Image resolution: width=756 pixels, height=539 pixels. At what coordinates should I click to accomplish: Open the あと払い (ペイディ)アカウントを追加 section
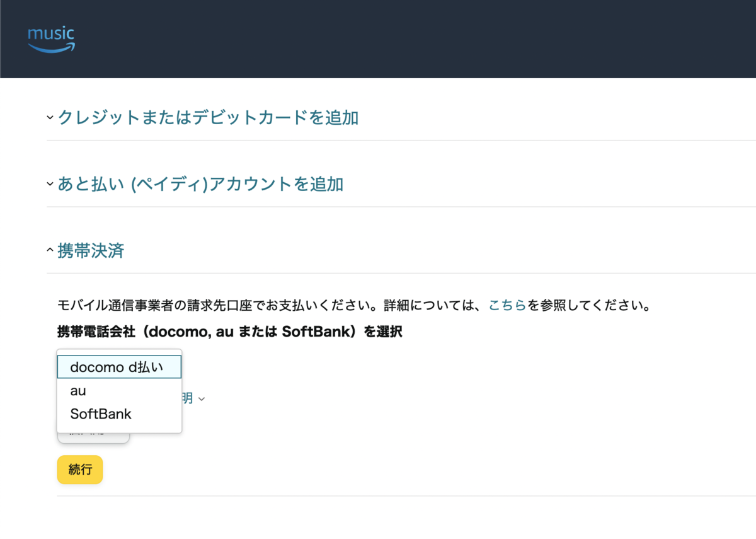pyautogui.click(x=199, y=184)
